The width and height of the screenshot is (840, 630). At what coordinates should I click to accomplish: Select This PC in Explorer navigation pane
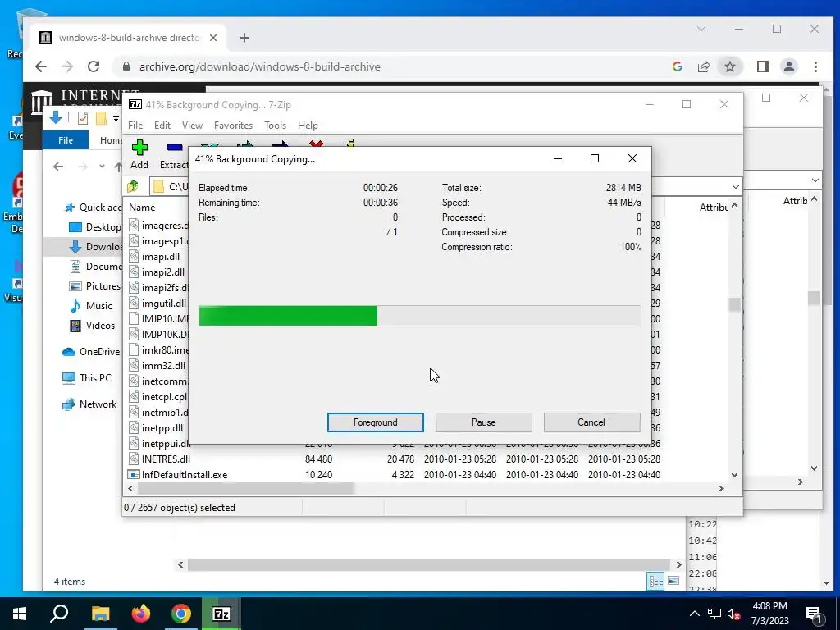coord(87,378)
